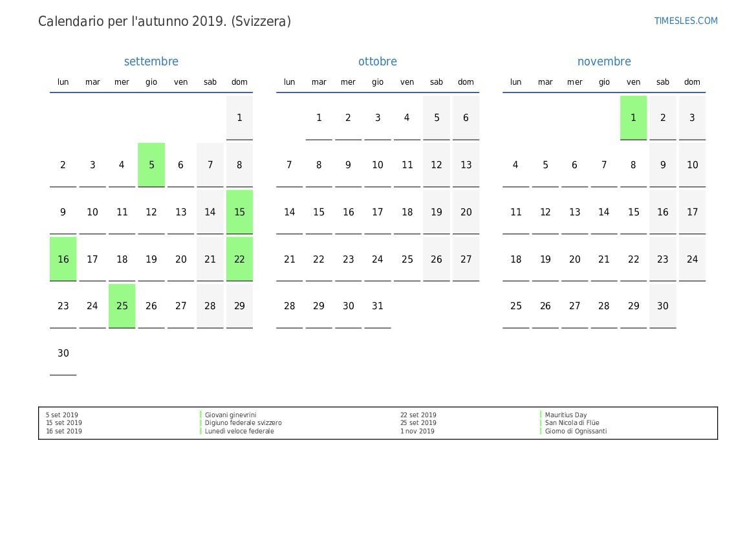Click the settembre month heading
This screenshot has height=535, width=756.
151,61
